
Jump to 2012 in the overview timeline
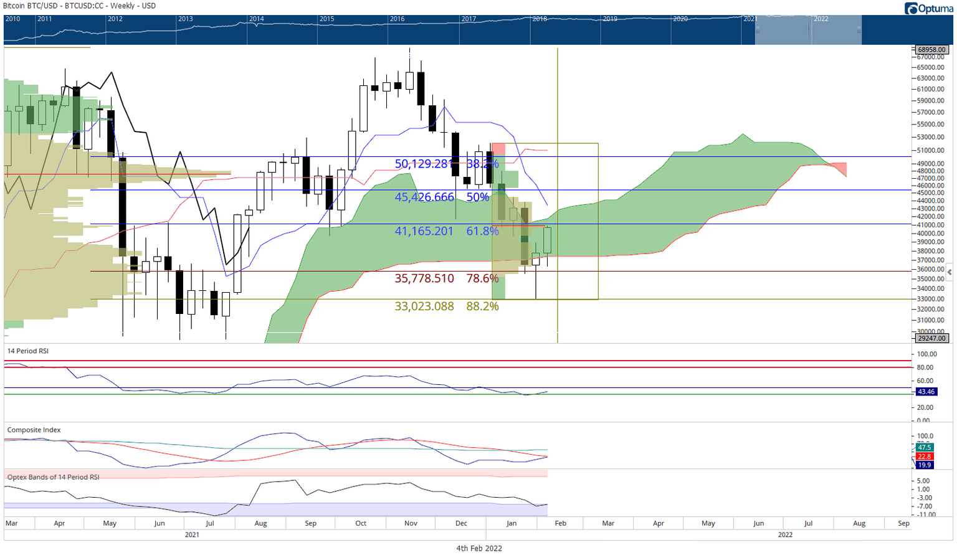pos(115,19)
